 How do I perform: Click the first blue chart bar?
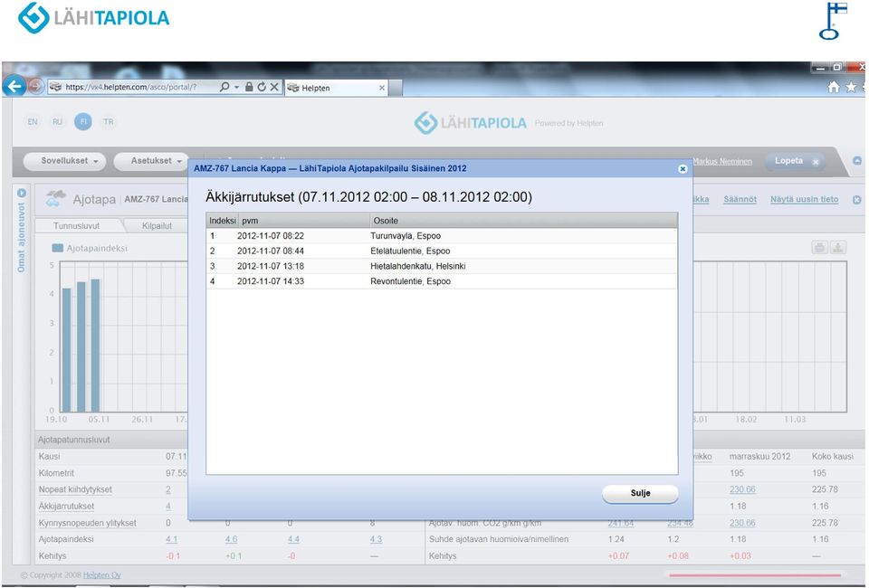[66, 350]
